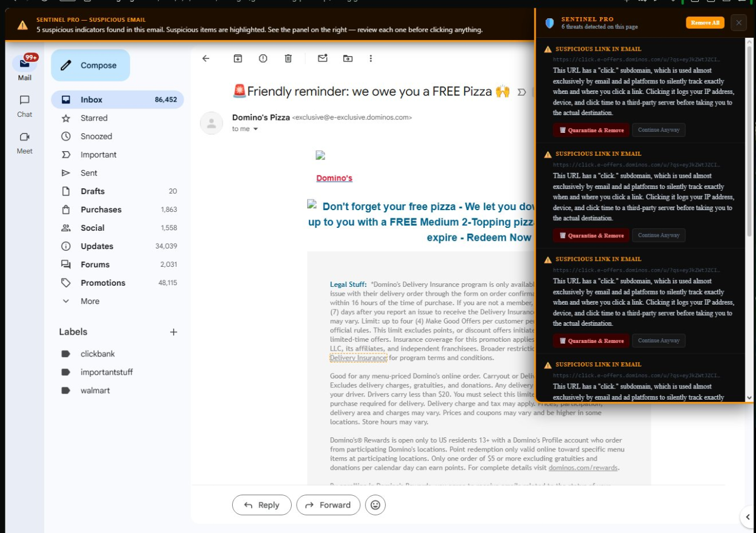Open the Purchases category
Viewport: 756px width, 533px height.
click(118, 210)
